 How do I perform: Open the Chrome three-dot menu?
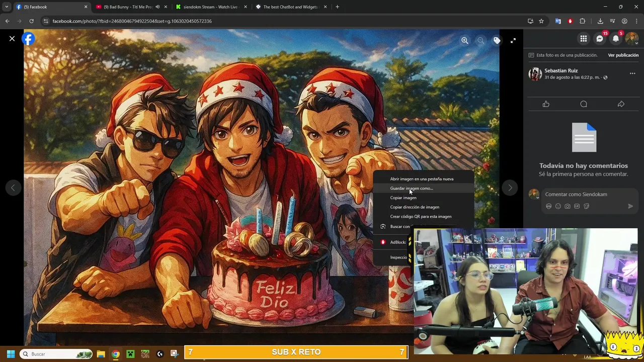point(636,21)
